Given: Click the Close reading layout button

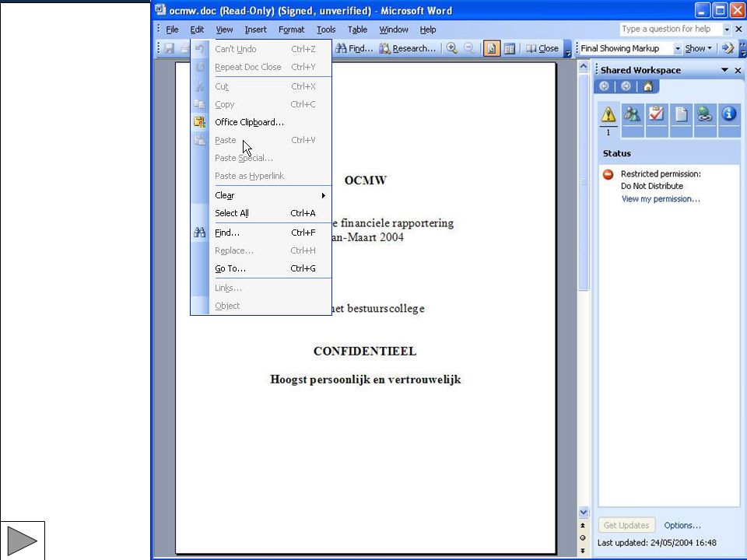Looking at the screenshot, I should 542,48.
